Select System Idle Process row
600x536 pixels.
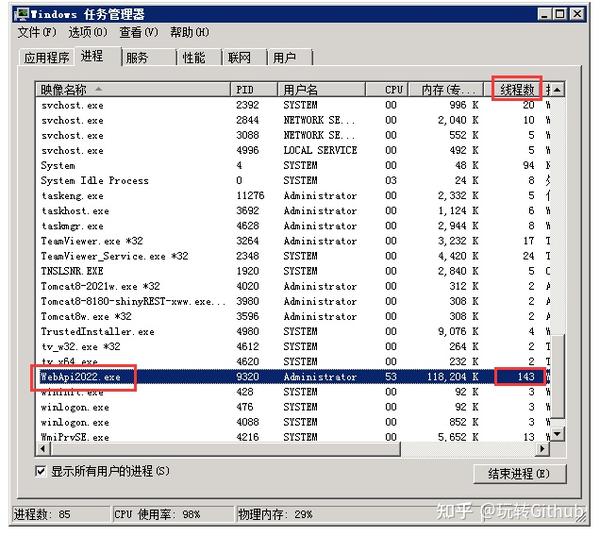pos(292,180)
